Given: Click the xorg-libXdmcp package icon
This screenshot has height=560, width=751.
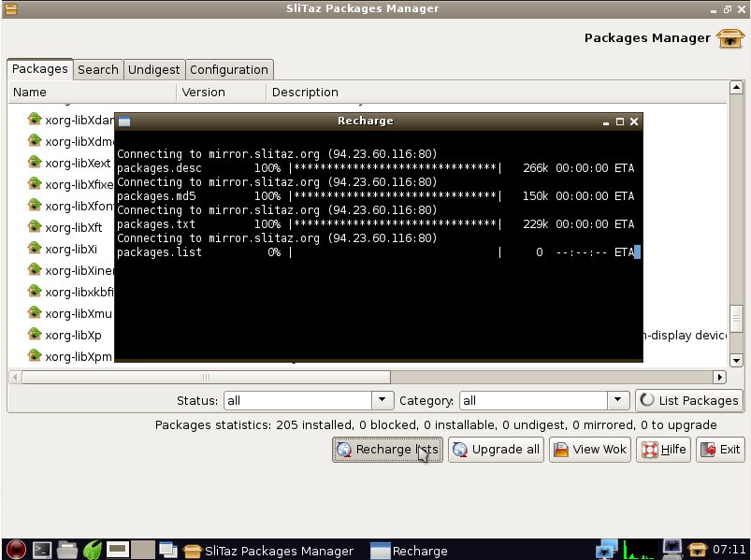Looking at the screenshot, I should (x=35, y=141).
